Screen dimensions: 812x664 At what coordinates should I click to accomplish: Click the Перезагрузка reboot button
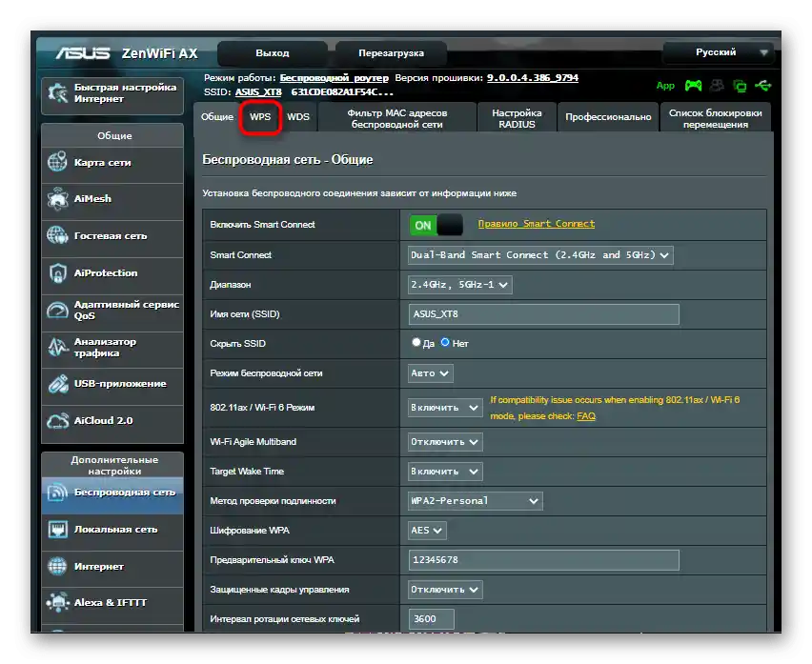(x=391, y=53)
